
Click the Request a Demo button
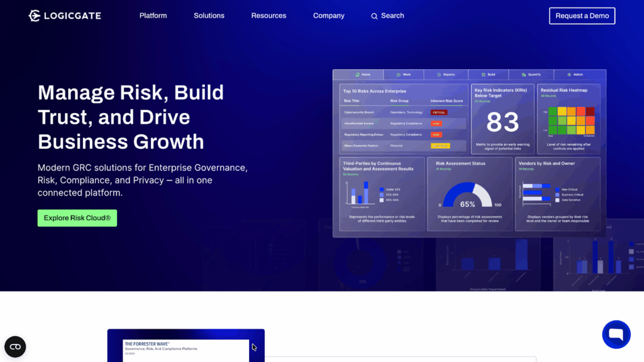point(582,16)
